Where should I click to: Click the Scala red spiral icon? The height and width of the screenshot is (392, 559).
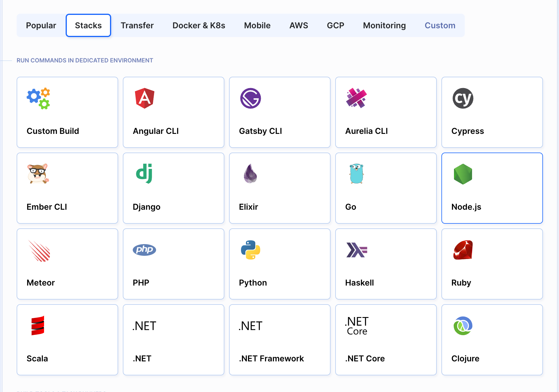[x=38, y=325]
